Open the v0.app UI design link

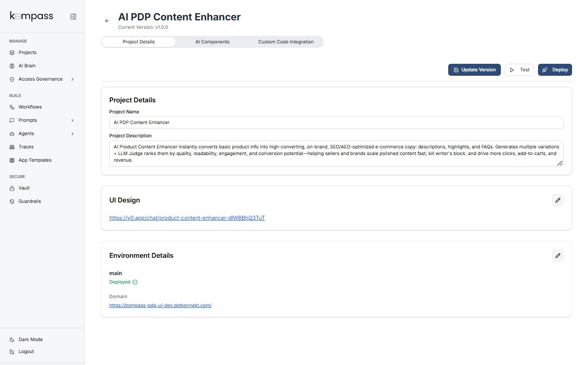(187, 218)
